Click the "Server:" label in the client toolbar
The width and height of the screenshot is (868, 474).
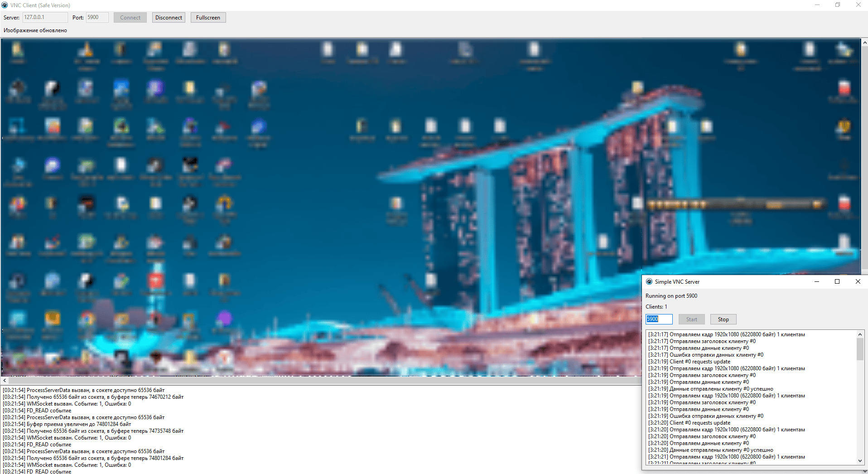[11, 18]
